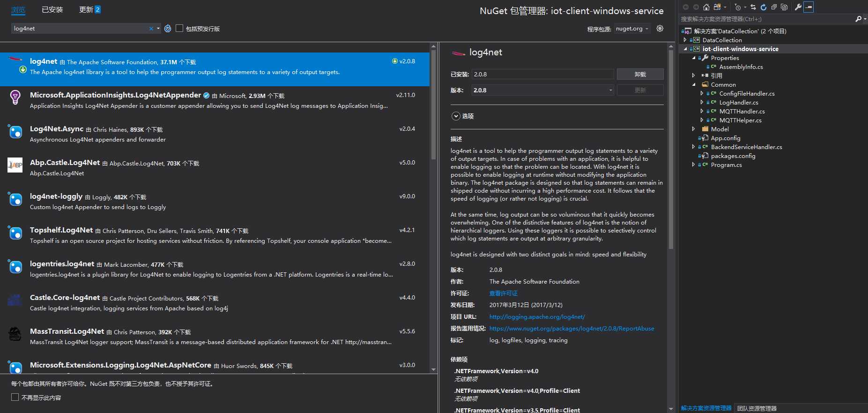Open the ReportAbuse nuget.org link
The height and width of the screenshot is (413, 868).
(x=571, y=329)
